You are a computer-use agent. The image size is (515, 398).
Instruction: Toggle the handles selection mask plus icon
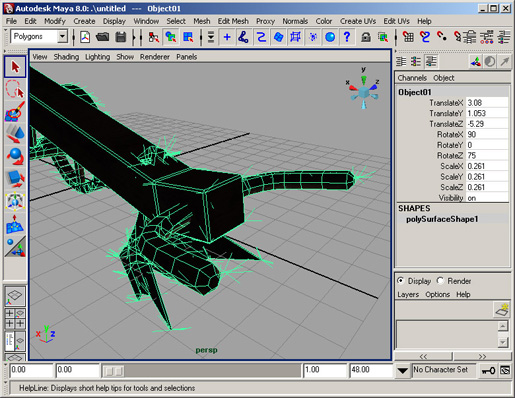(x=227, y=37)
